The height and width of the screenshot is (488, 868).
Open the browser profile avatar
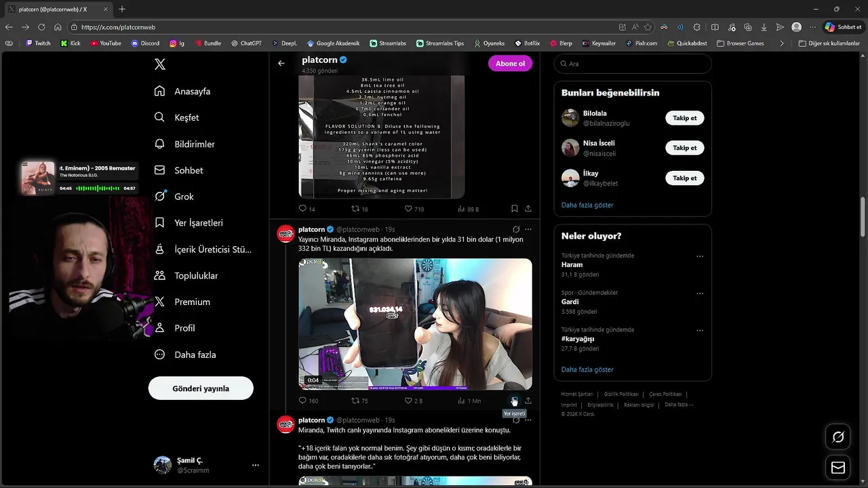point(797,27)
